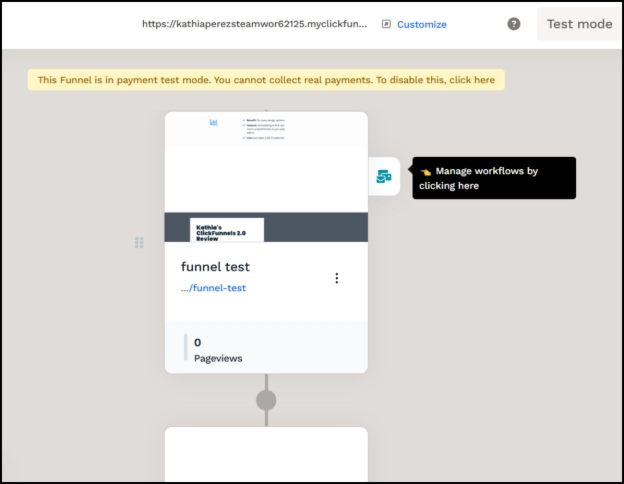Open the external link icon beside Customize
Screen dimensions: 624x484
[x=386, y=24]
